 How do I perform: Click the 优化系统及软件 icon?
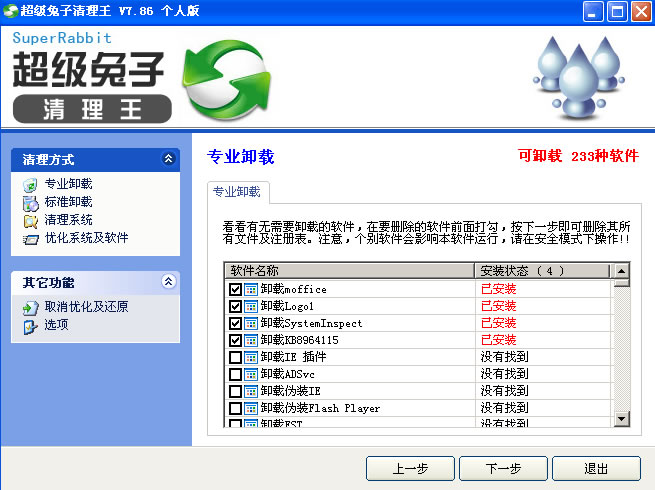[x=30, y=239]
